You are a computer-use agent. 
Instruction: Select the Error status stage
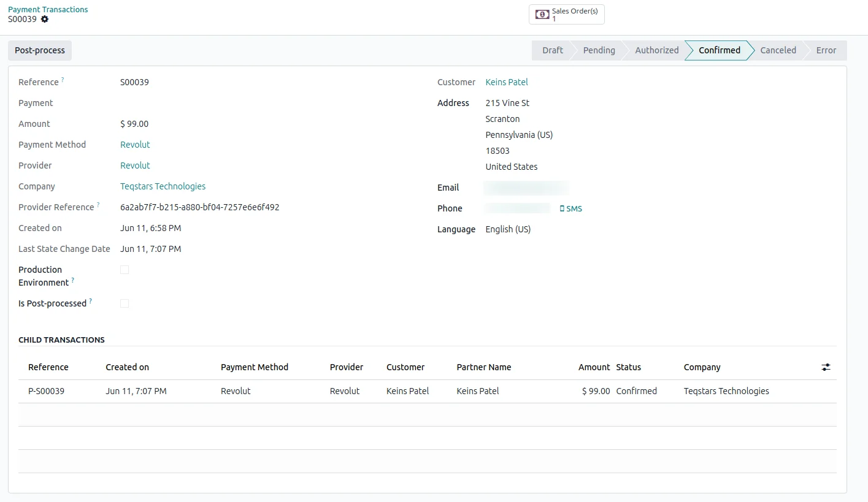[x=826, y=50]
